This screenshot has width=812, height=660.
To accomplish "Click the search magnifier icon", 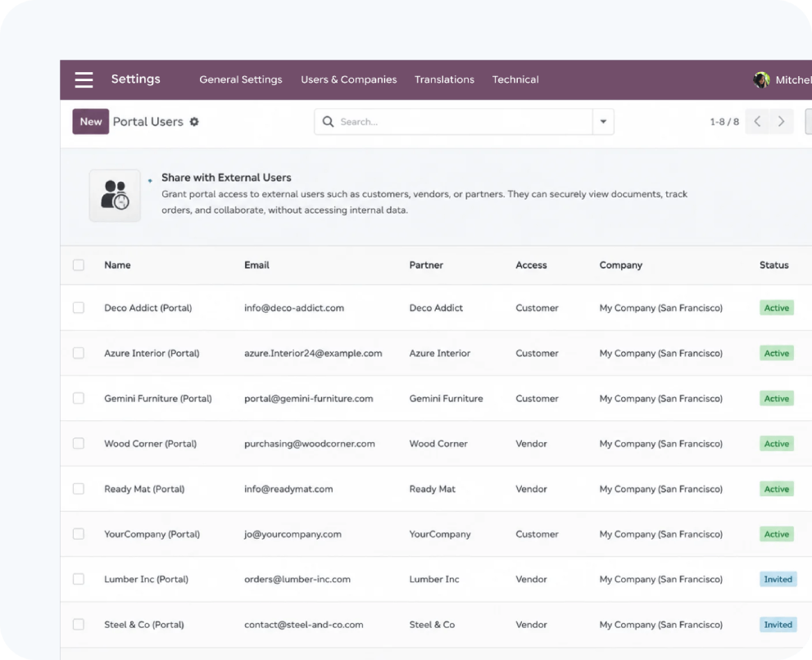I will [328, 122].
